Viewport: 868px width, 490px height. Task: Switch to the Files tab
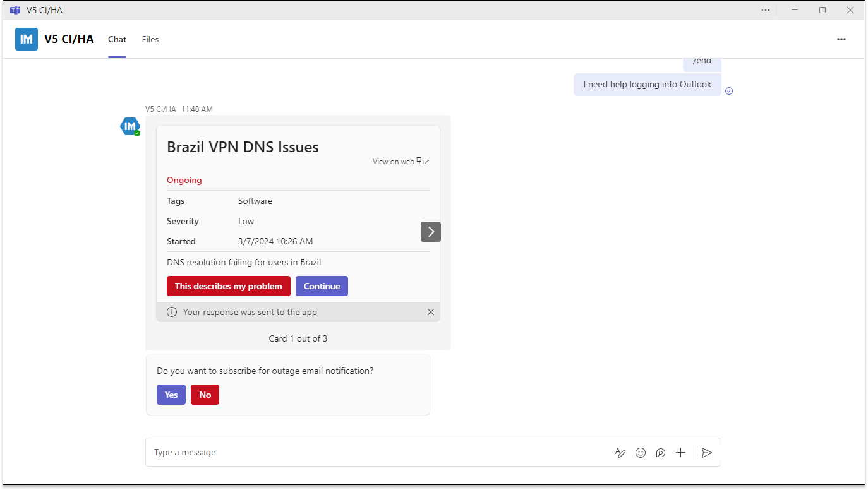coord(150,39)
